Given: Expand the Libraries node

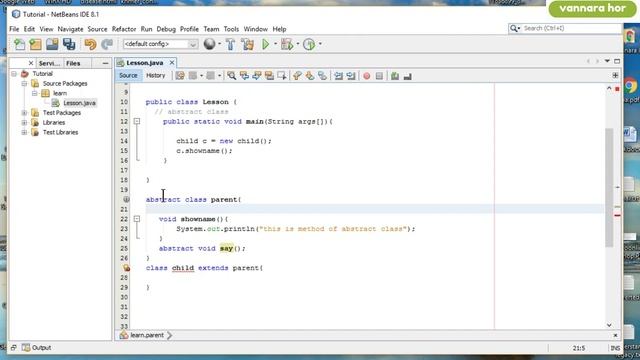Looking at the screenshot, I should tap(24, 122).
